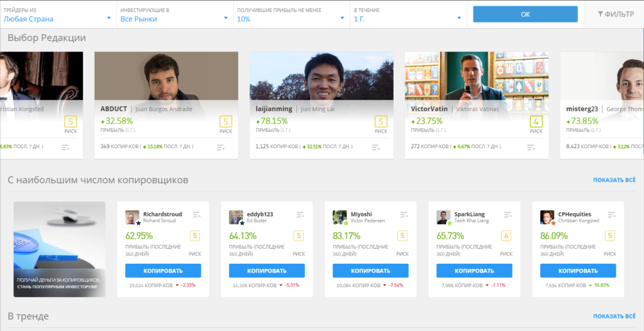Open misterg23 profile photo card
The width and height of the screenshot is (644, 331).
(x=602, y=76)
